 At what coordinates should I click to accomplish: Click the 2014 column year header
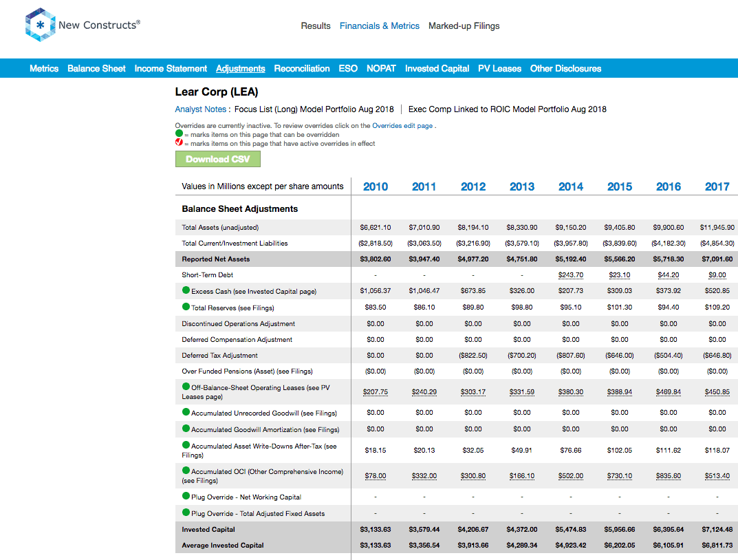[571, 187]
